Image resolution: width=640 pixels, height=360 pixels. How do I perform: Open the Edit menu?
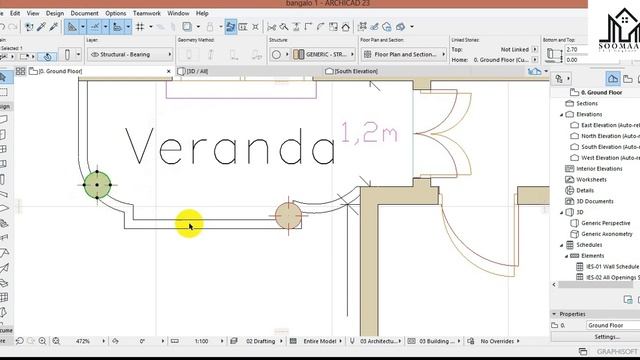(x=15, y=13)
